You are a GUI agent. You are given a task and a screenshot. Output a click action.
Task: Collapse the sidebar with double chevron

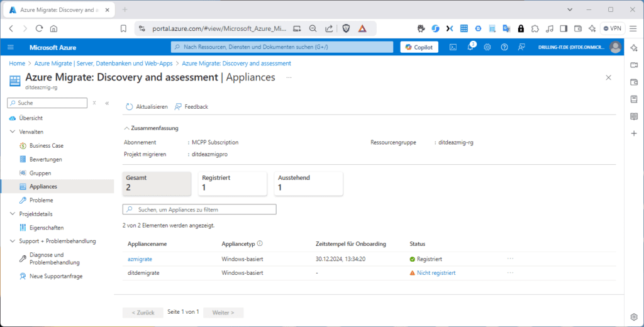tap(107, 103)
